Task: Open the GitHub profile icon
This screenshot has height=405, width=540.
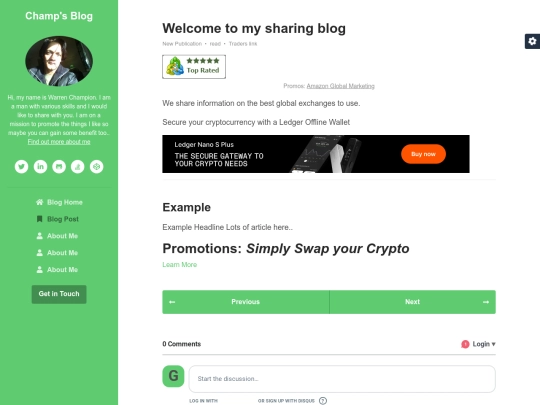Action: pos(59,167)
